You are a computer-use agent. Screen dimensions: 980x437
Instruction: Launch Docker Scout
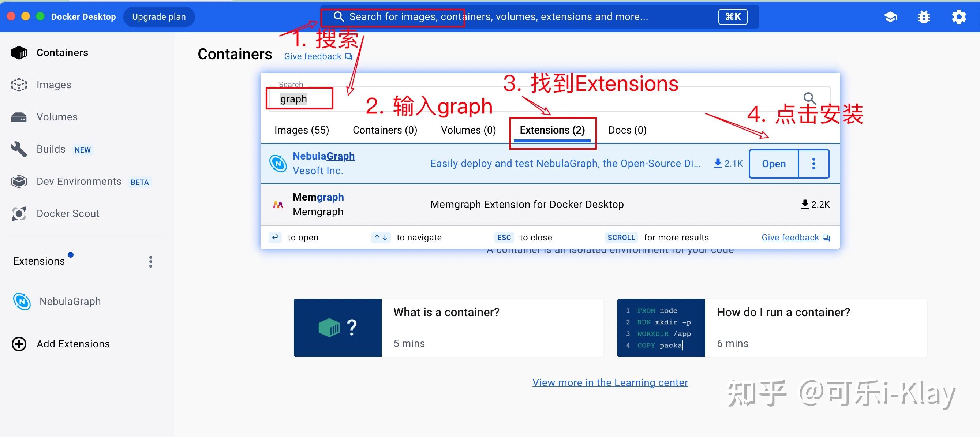(x=68, y=213)
